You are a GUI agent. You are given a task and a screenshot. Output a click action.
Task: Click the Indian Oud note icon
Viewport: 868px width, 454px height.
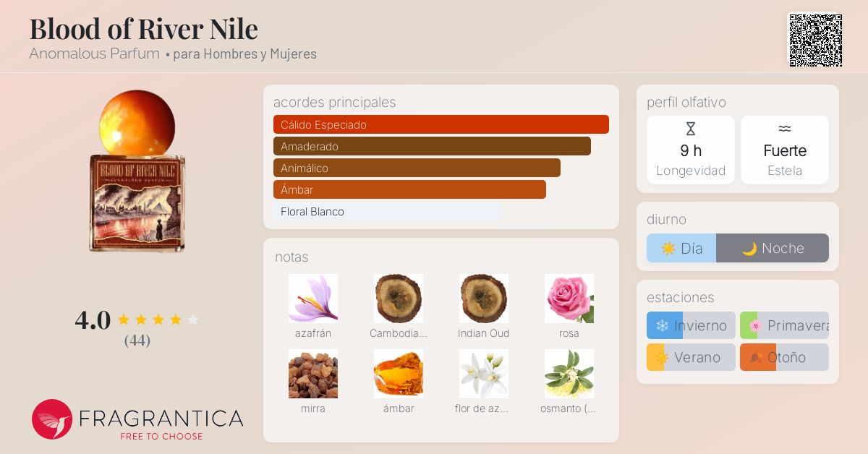click(x=484, y=298)
